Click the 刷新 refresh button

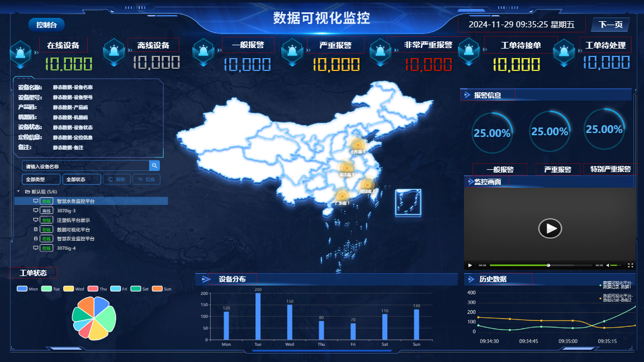point(117,179)
